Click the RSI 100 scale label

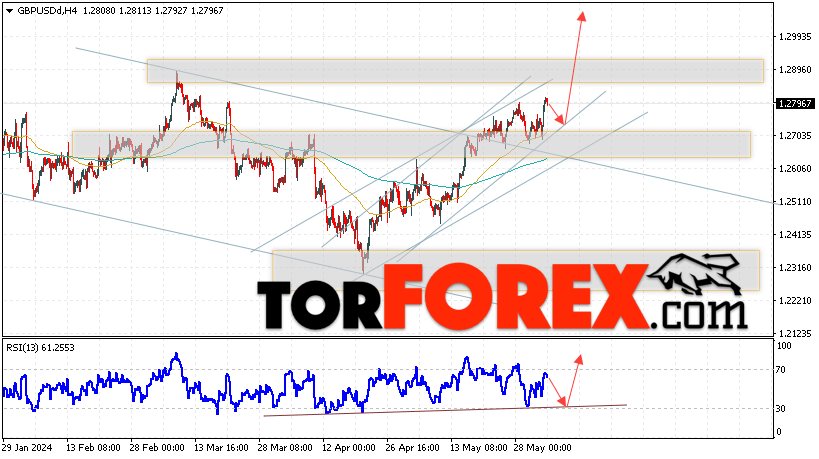[x=784, y=346]
